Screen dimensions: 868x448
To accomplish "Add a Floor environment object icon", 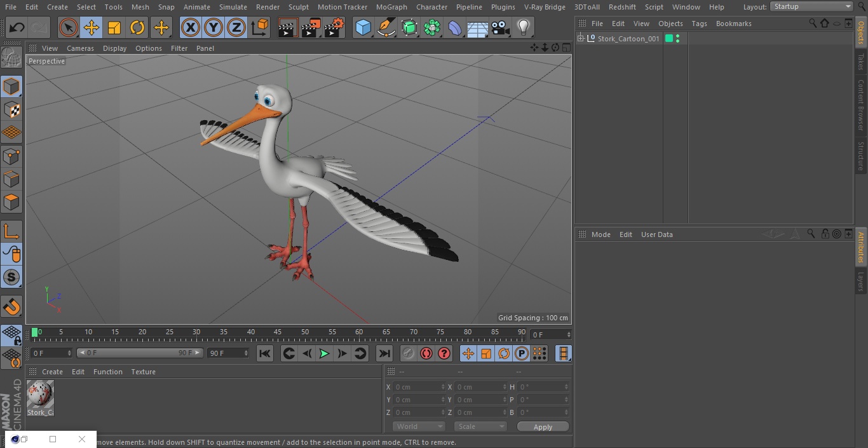I will point(478,28).
